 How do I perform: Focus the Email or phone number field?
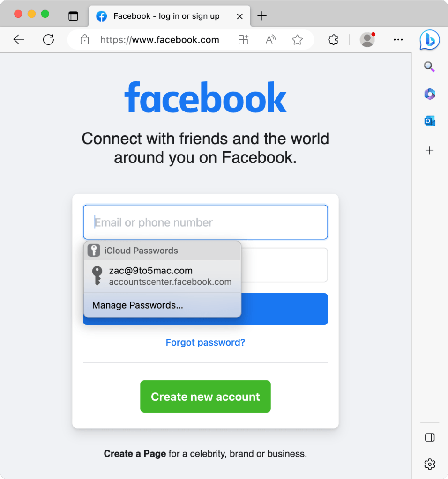tap(205, 222)
